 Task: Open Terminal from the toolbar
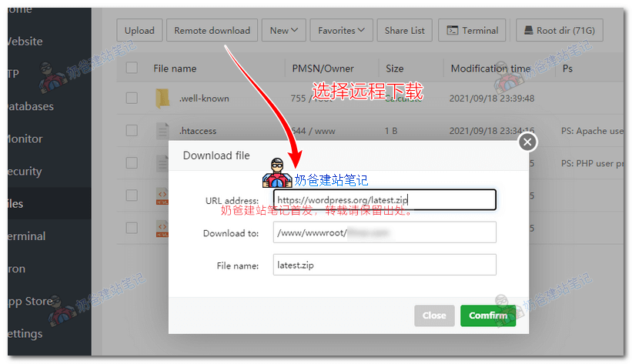pyautogui.click(x=473, y=31)
